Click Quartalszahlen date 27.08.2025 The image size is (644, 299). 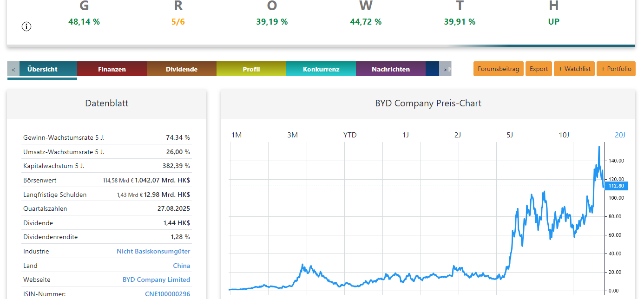pos(174,208)
